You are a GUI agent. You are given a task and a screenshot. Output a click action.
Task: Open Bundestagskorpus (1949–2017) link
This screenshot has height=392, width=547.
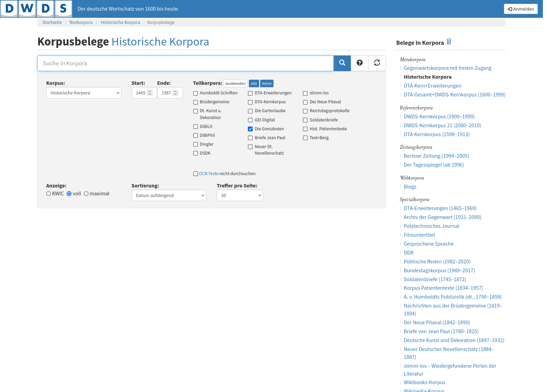point(439,271)
